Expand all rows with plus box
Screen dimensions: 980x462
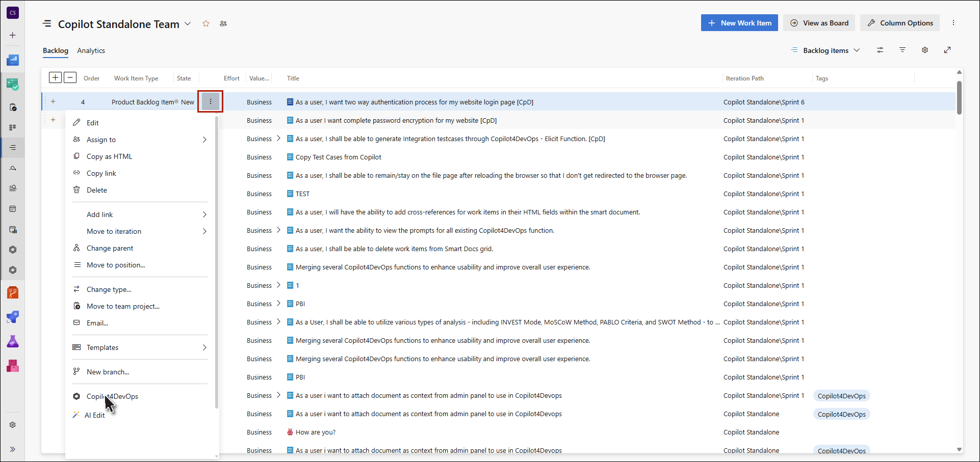point(55,77)
